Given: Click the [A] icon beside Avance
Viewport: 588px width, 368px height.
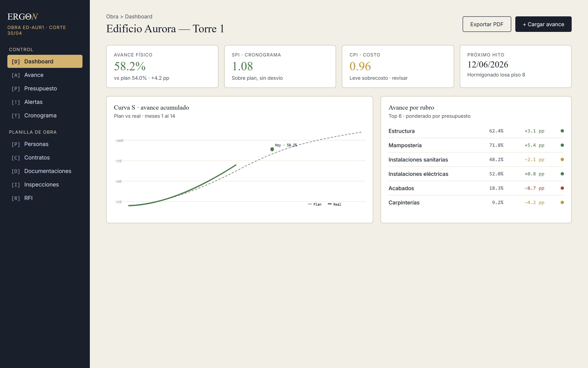Looking at the screenshot, I should [16, 75].
